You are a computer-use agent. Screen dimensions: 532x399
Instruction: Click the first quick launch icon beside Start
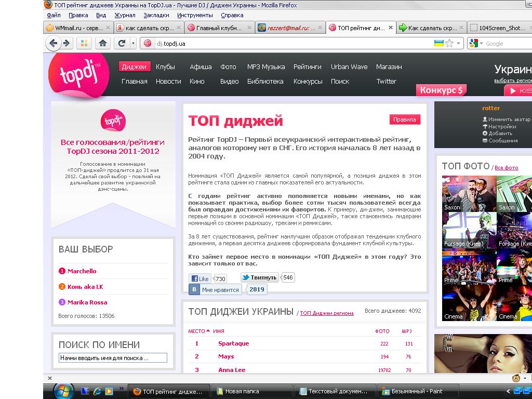click(85, 391)
